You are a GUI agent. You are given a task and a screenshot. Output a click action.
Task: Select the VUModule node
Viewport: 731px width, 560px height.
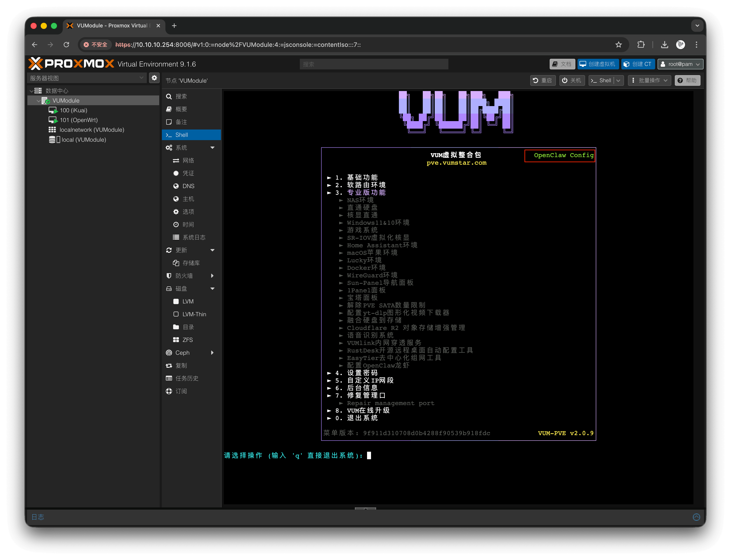tap(66, 101)
